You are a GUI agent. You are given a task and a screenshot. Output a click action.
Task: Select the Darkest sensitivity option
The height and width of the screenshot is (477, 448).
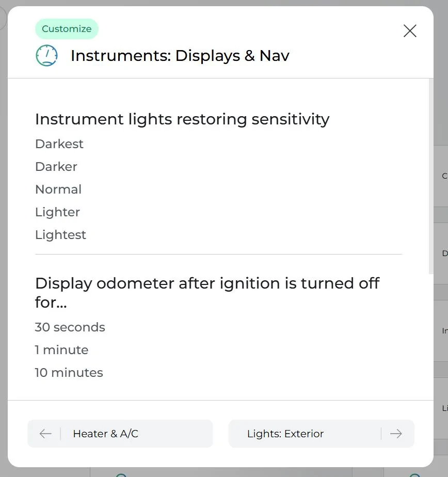point(59,144)
